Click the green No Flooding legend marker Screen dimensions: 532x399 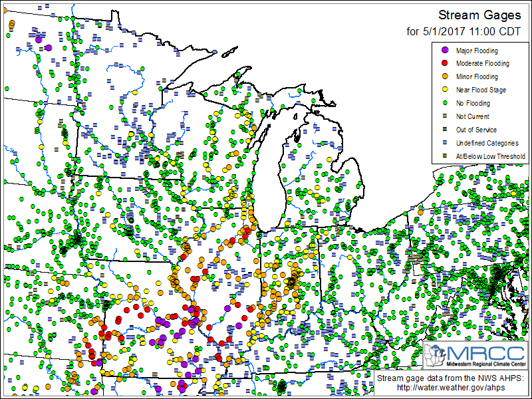pyautogui.click(x=445, y=103)
